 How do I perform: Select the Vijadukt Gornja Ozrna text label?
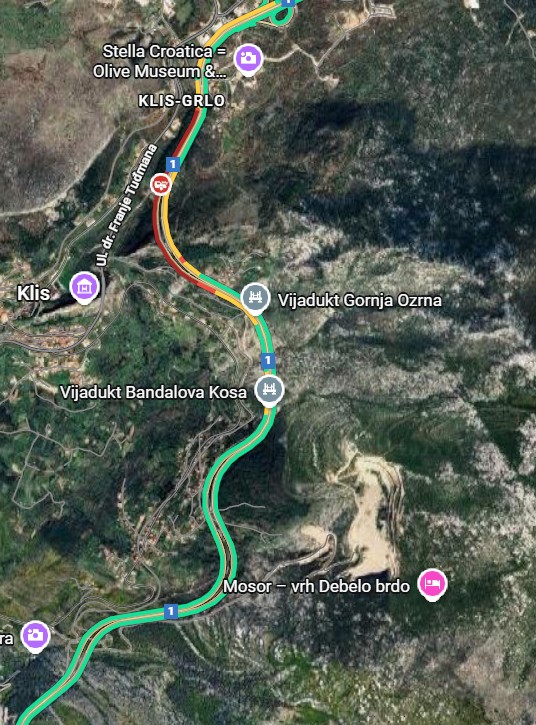tap(360, 301)
